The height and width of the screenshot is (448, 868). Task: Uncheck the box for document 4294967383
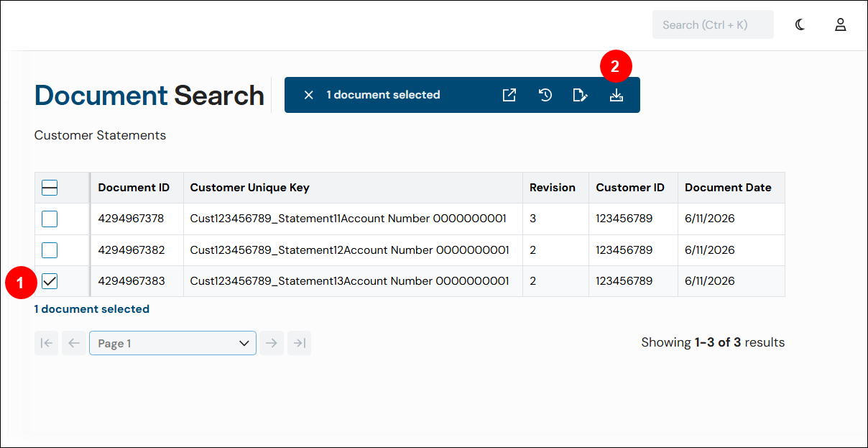[x=50, y=282]
